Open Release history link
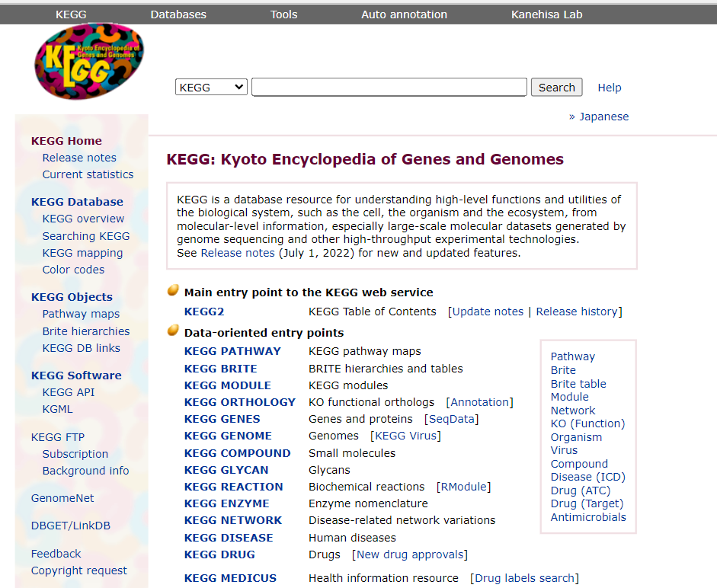This screenshot has width=717, height=588. (x=577, y=312)
